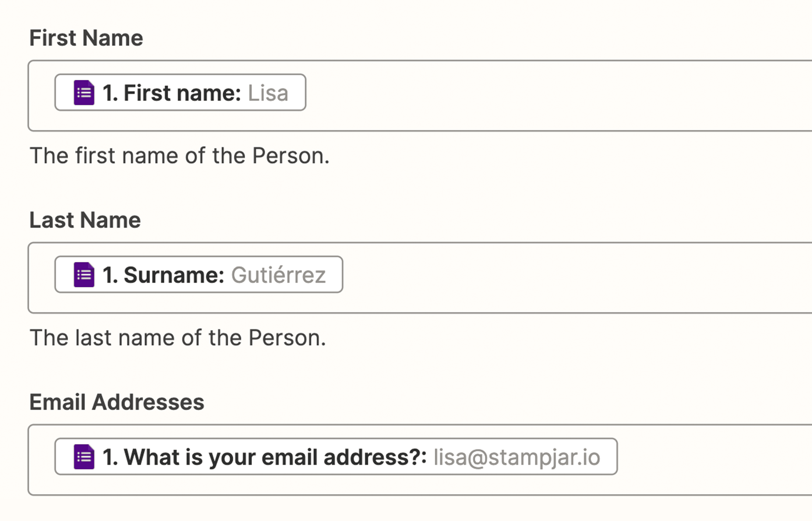Click the Google Forms icon beside First name

click(x=84, y=93)
